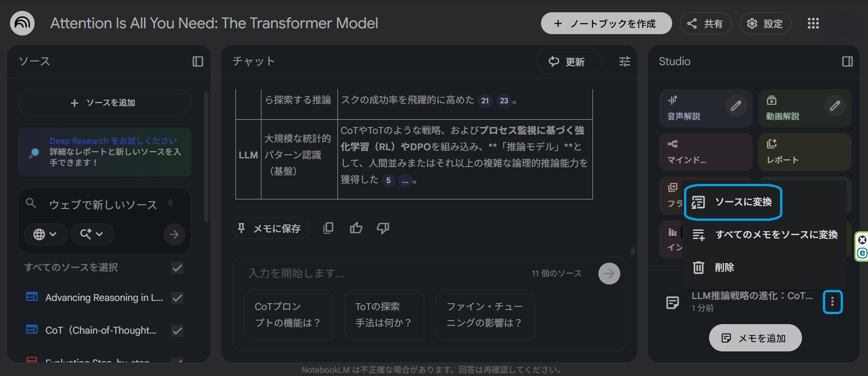Screen dimensions: 868x376
Task: Click citation number 21
Action: [x=485, y=101]
